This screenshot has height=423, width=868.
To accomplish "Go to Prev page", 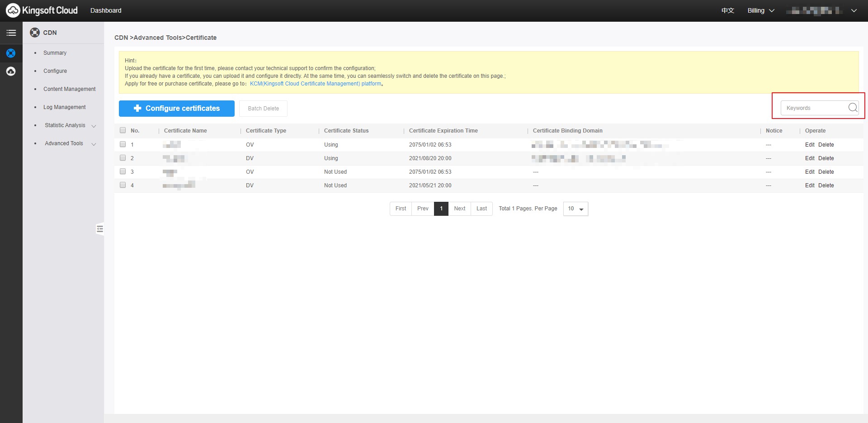I will tap(423, 209).
